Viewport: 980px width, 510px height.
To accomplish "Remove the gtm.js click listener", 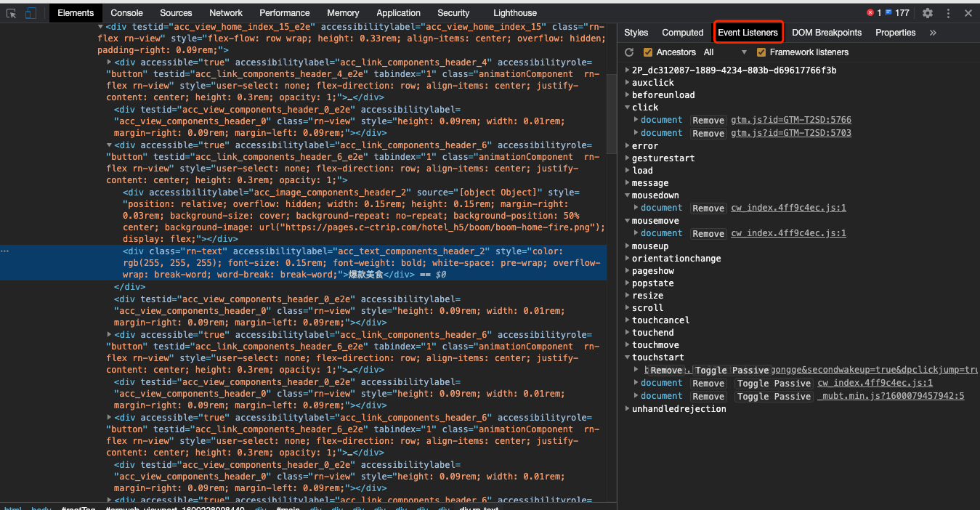I will [x=708, y=120].
